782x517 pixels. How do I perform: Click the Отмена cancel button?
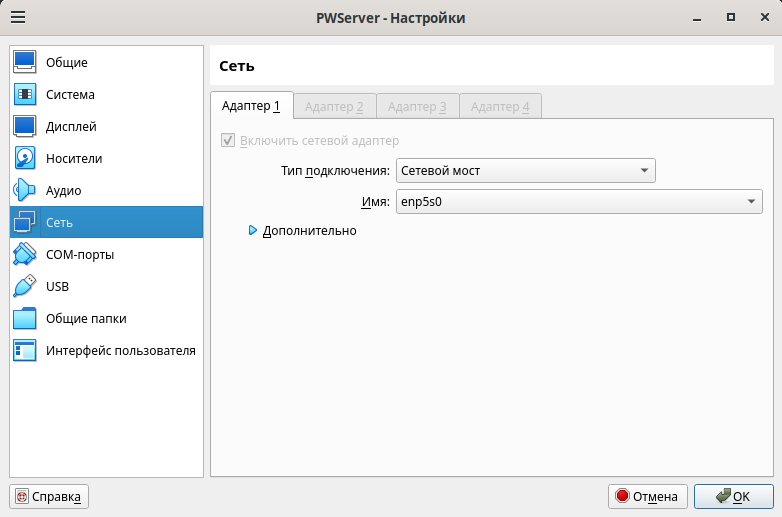pyautogui.click(x=648, y=496)
